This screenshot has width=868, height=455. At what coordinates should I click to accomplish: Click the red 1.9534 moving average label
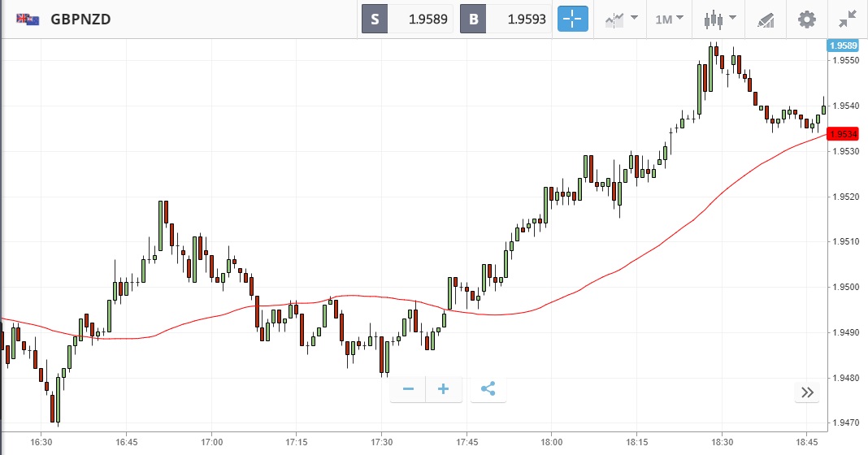point(843,134)
